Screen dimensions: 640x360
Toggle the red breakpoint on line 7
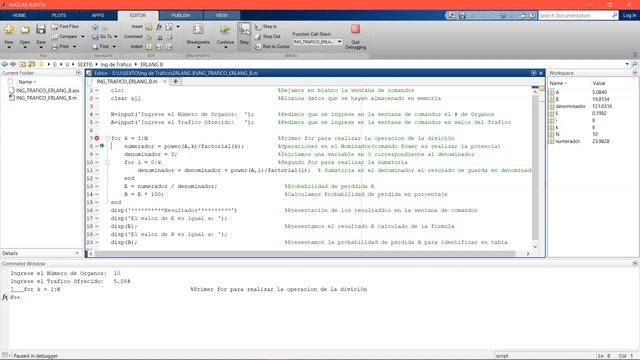97,138
